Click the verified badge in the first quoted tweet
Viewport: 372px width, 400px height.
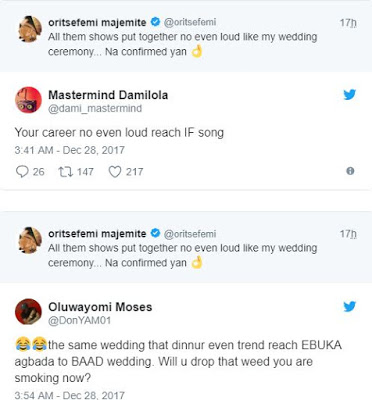[x=155, y=22]
